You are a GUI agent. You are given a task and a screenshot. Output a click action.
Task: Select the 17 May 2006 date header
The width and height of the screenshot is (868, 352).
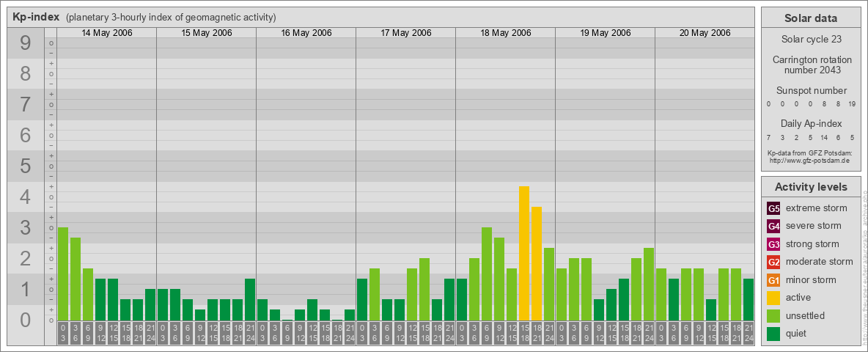406,33
